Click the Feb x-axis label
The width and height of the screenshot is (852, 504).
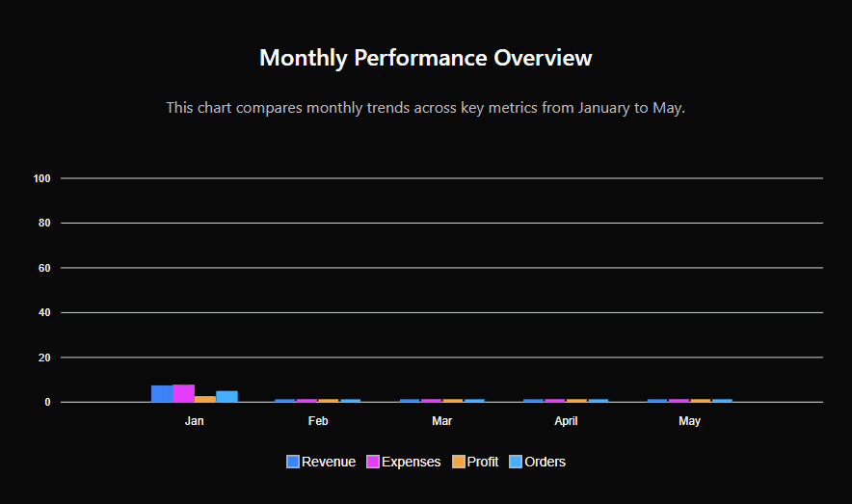coord(318,421)
